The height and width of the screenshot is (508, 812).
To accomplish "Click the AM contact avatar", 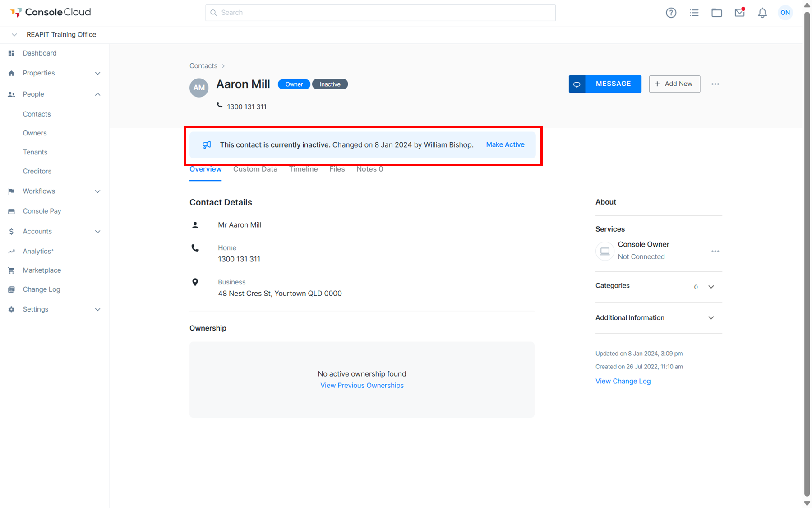I will (x=199, y=88).
